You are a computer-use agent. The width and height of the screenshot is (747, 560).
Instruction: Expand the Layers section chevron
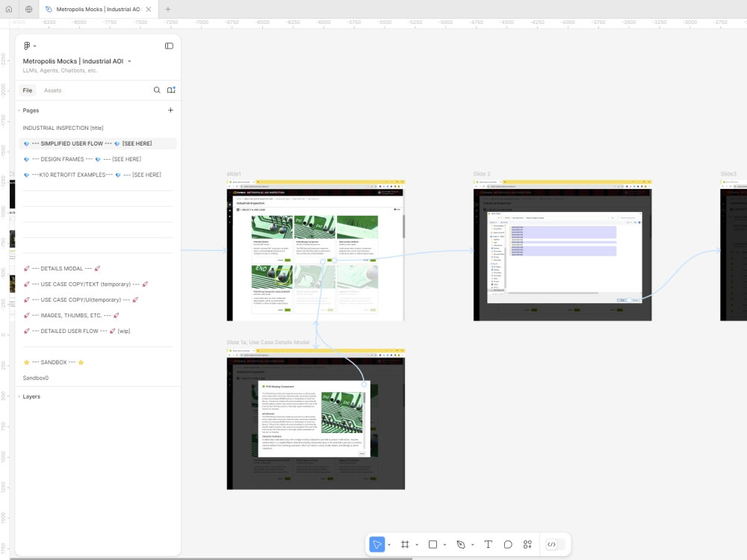click(x=19, y=396)
